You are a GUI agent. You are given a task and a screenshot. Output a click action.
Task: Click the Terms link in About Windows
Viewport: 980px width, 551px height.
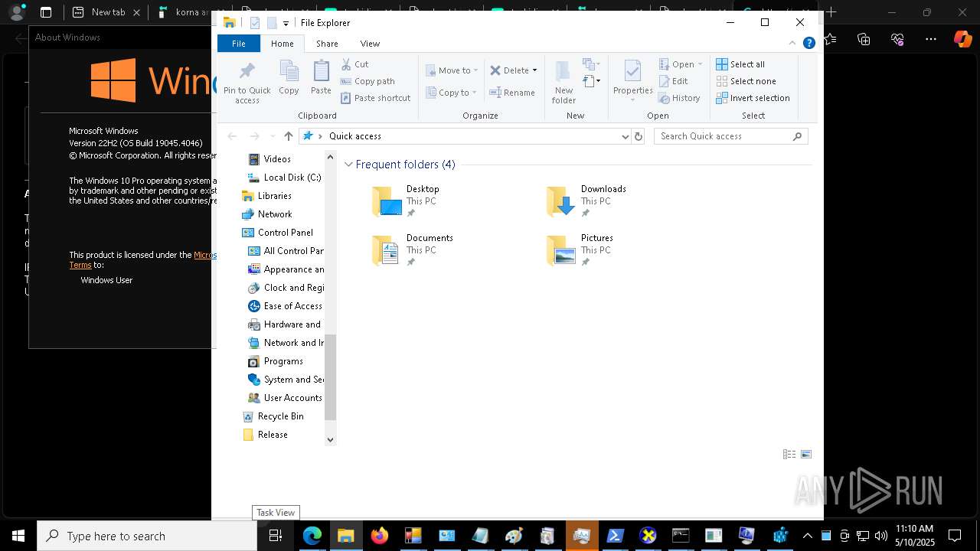[80, 265]
